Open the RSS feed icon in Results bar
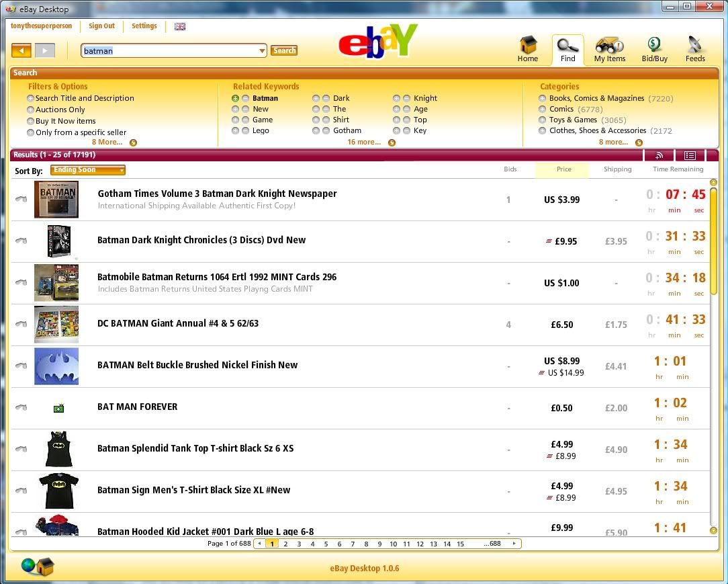This screenshot has height=584, width=728. click(658, 155)
